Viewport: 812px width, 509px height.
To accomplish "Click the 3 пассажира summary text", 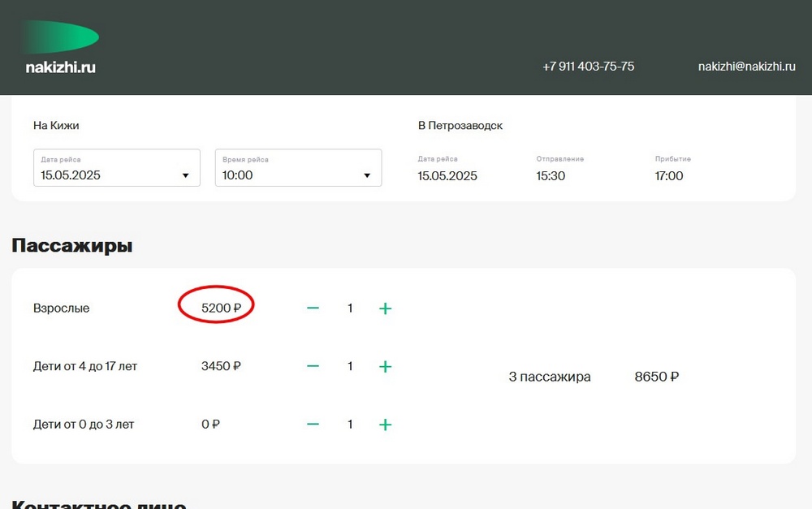I will [550, 377].
